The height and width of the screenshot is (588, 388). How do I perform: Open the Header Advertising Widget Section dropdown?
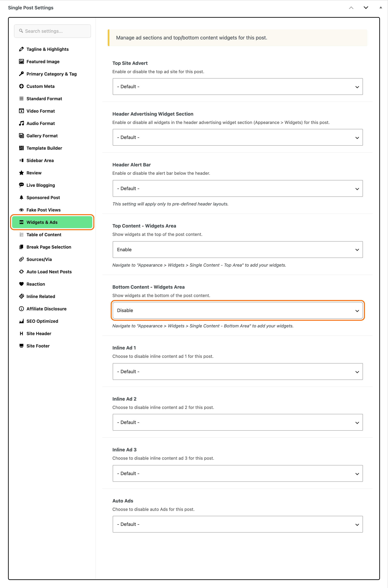[237, 137]
